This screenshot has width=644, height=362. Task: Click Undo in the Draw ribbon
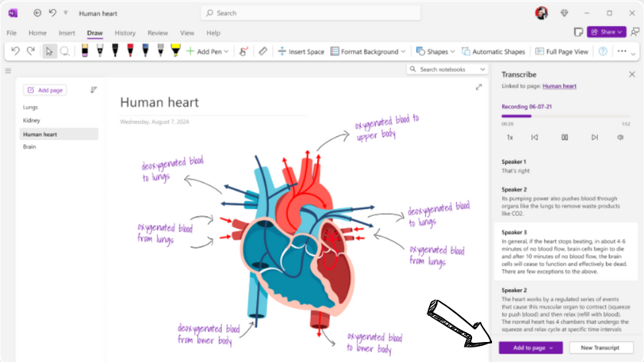click(15, 51)
